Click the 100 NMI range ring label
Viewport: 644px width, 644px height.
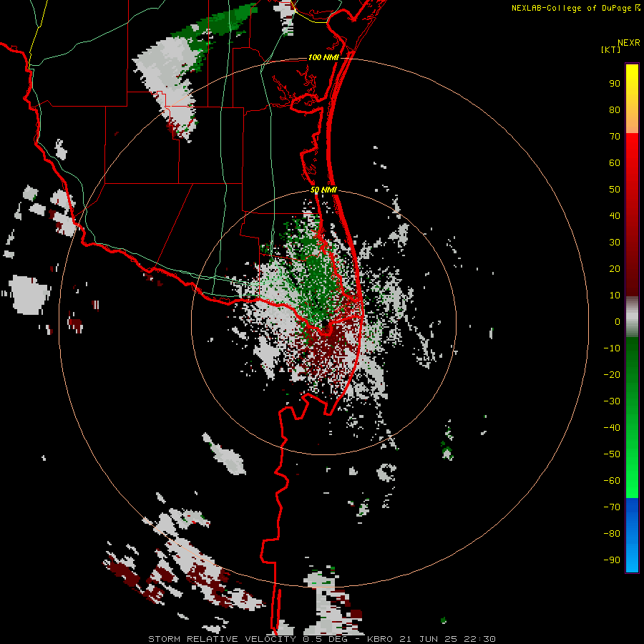pyautogui.click(x=323, y=57)
